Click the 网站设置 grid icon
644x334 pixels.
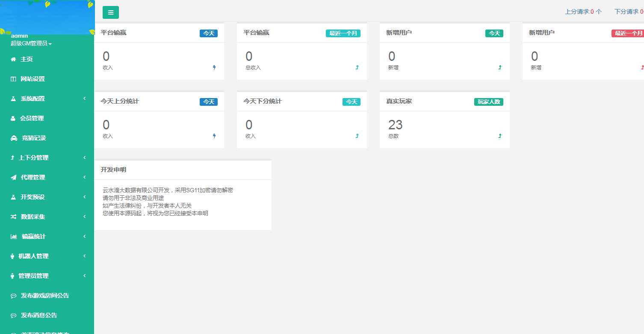[x=12, y=79]
